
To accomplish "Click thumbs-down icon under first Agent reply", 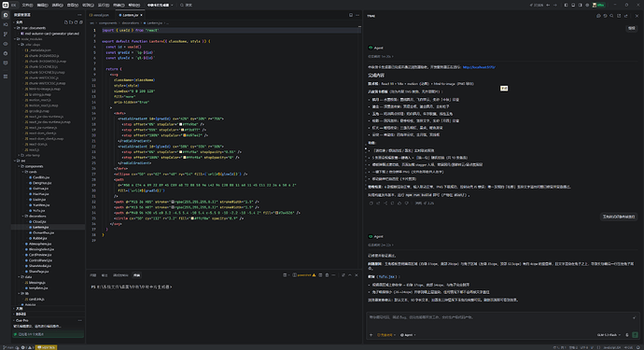I will point(407,203).
